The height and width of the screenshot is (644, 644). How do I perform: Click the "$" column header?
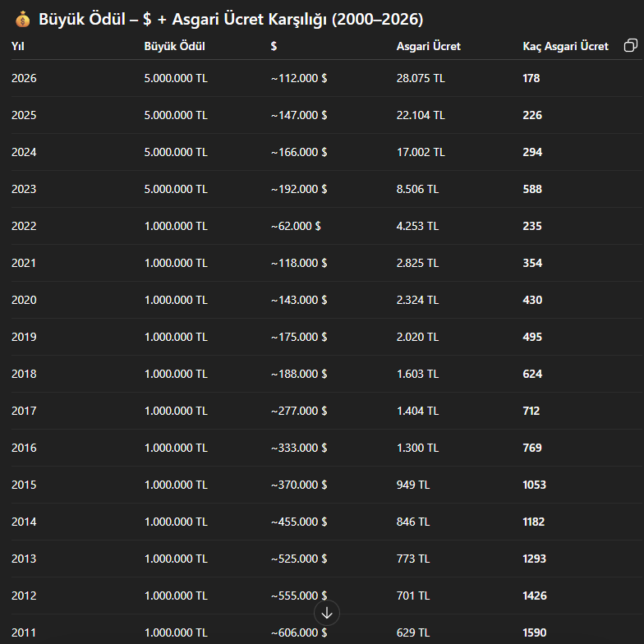coord(274,47)
